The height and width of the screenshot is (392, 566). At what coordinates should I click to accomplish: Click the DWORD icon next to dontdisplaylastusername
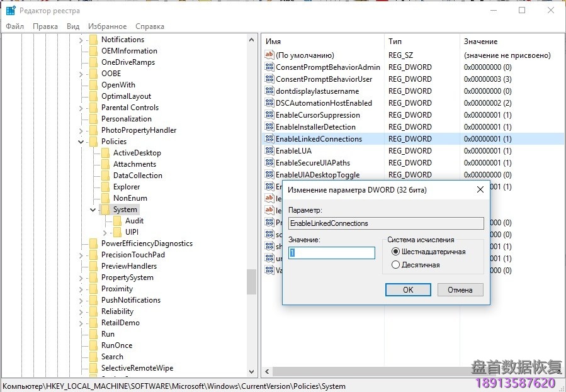[269, 91]
